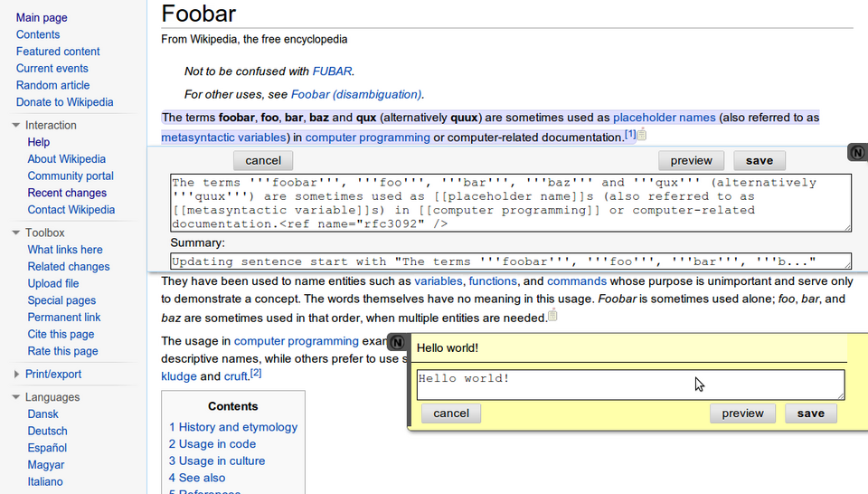Open Rate this page link
This screenshot has height=494, width=868.
coord(62,351)
